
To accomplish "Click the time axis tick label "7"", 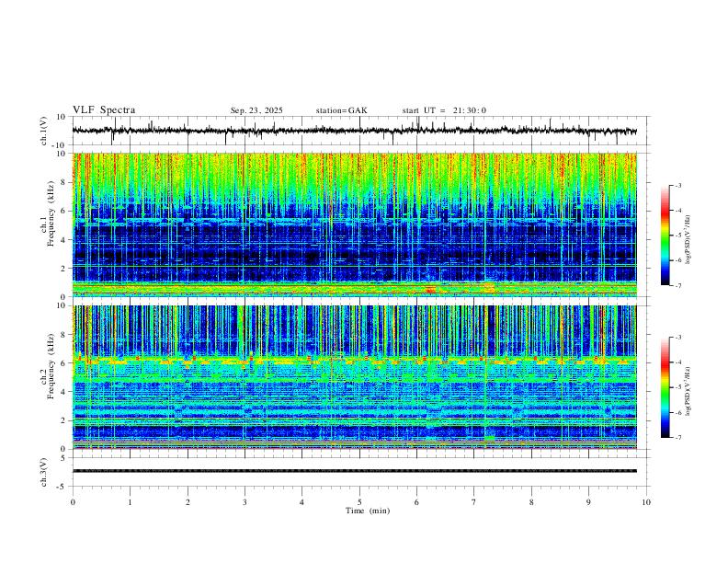I will click(474, 502).
